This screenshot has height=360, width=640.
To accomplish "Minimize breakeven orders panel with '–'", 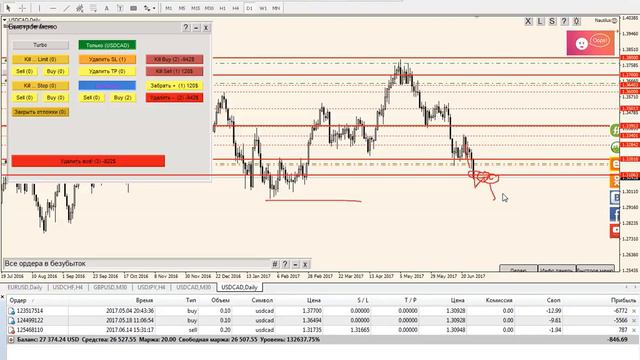I will [295, 264].
